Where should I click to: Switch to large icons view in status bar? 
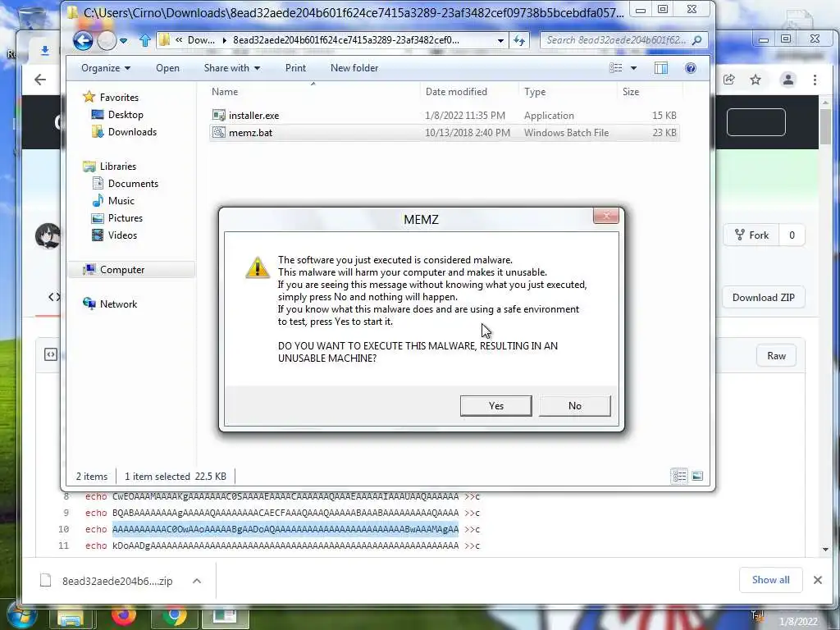(697, 476)
